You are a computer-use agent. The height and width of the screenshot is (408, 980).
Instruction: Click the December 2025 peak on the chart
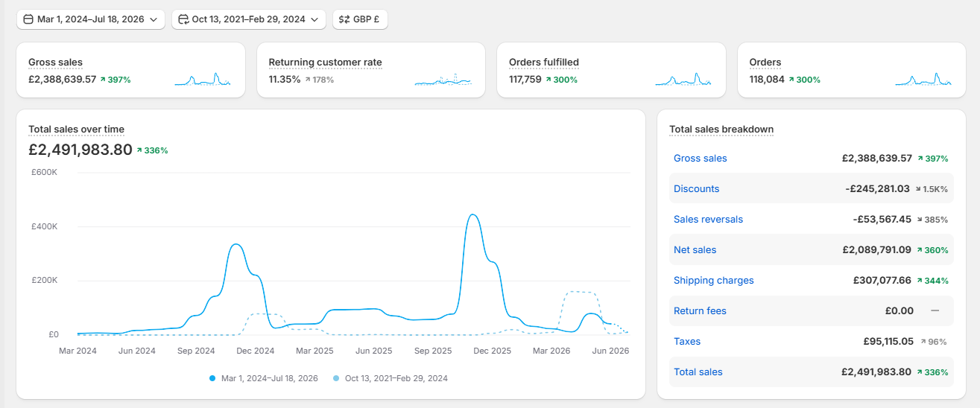coord(472,215)
